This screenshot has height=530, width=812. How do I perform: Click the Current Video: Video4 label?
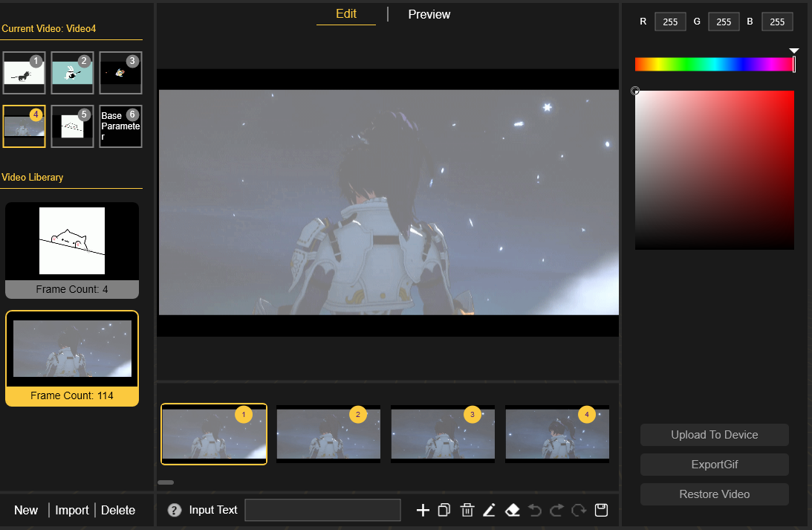click(49, 28)
